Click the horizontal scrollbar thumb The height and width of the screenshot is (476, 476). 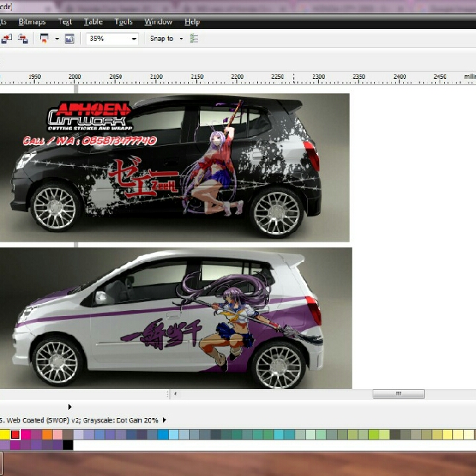coord(398,394)
